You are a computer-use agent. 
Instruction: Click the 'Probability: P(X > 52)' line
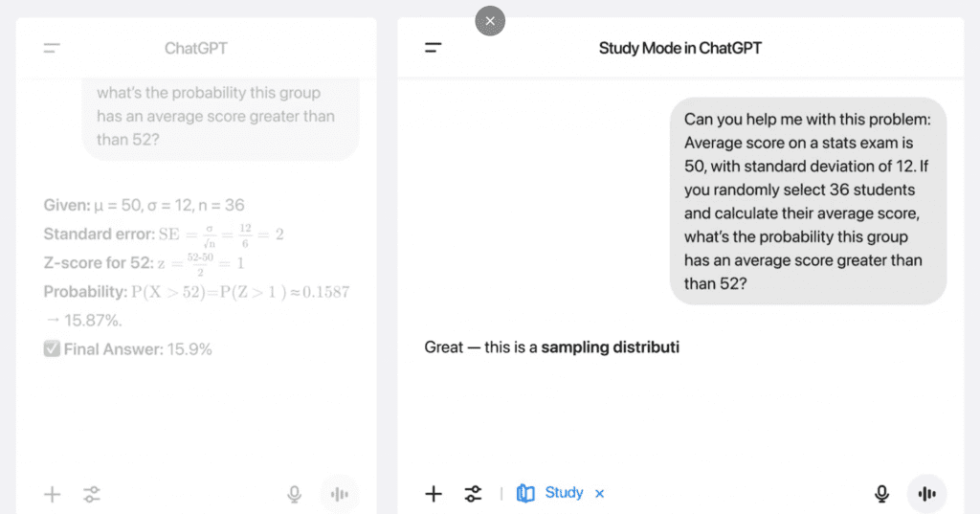(196, 292)
